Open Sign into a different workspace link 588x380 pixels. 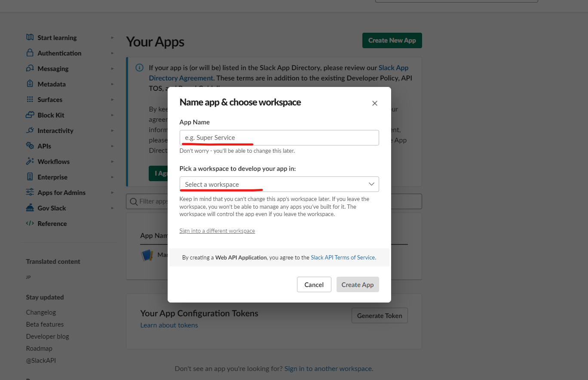[217, 231]
